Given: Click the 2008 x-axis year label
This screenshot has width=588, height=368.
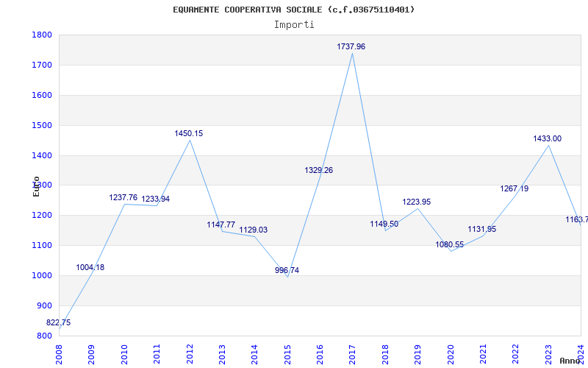Looking at the screenshot, I should pos(59,353).
